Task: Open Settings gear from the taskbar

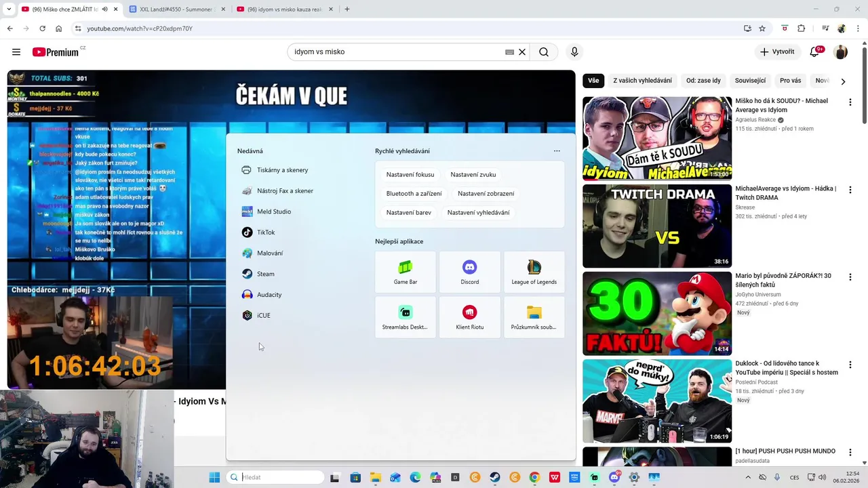Action: tap(634, 477)
